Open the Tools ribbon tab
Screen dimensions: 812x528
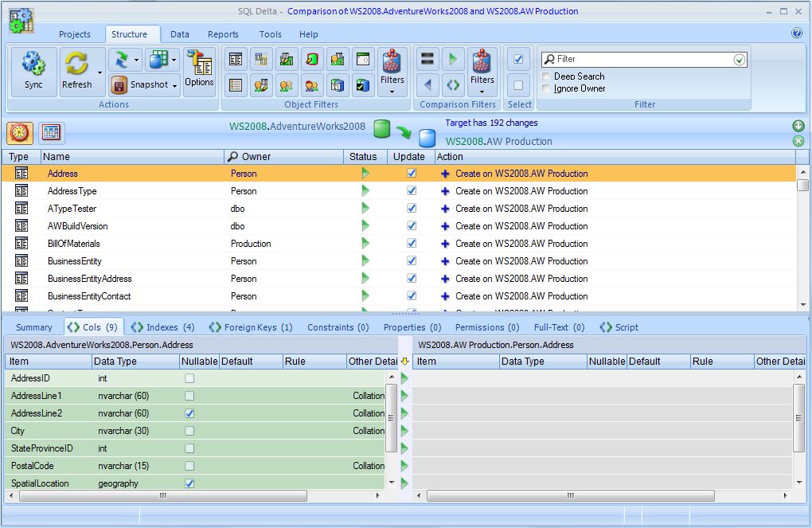point(271,34)
